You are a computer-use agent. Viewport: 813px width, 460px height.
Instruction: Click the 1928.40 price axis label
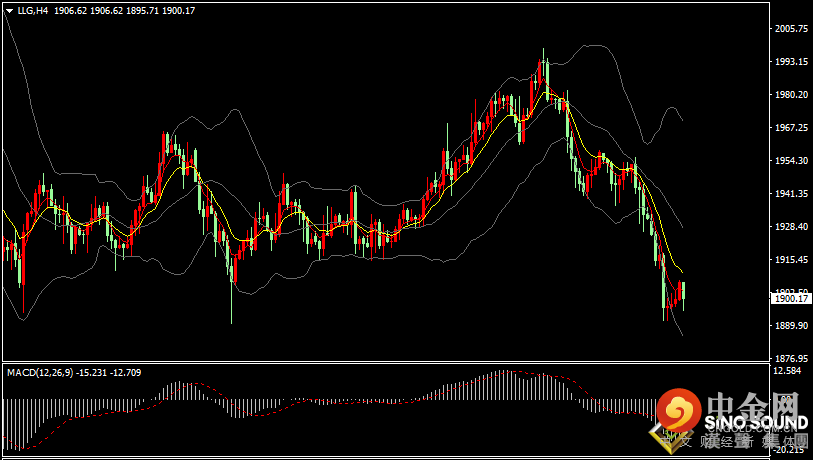click(790, 227)
